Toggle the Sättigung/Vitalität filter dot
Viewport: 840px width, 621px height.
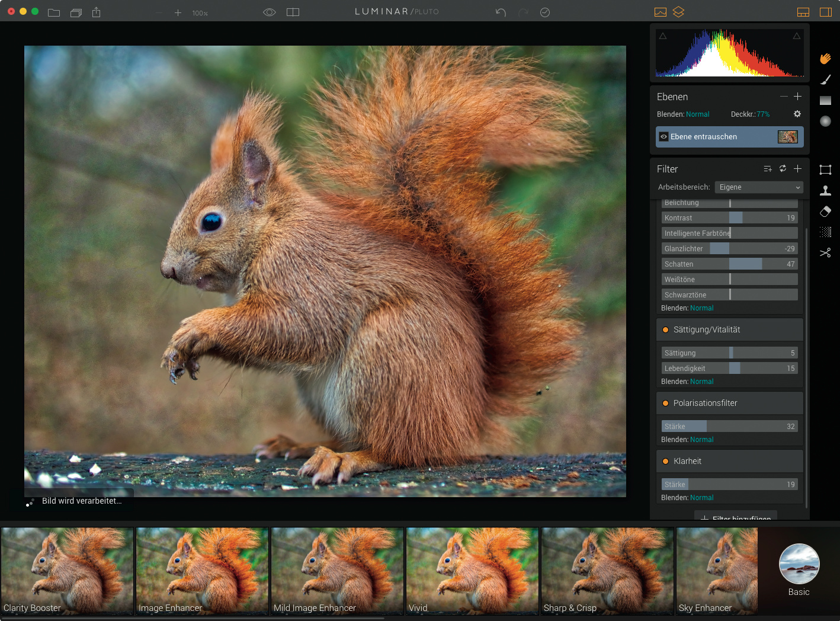665,330
